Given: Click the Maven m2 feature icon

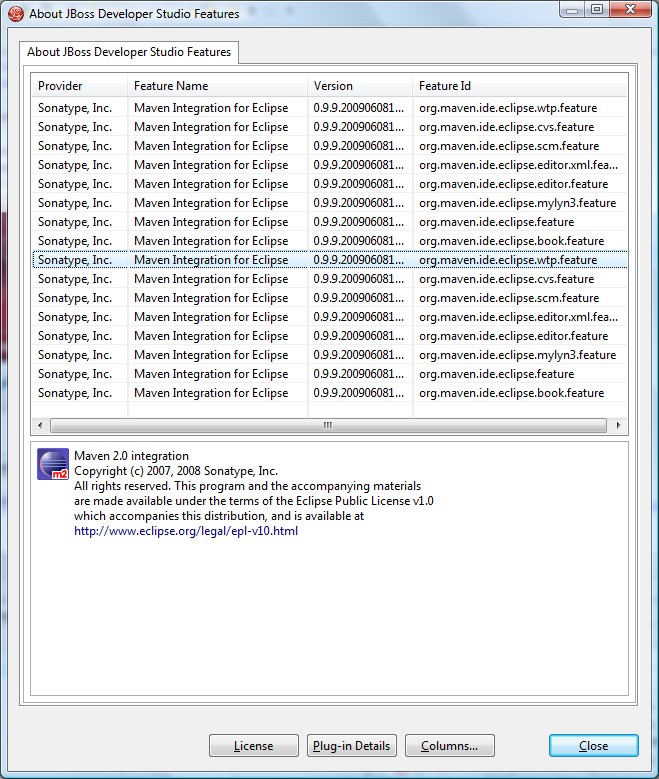Looking at the screenshot, I should click(x=53, y=464).
